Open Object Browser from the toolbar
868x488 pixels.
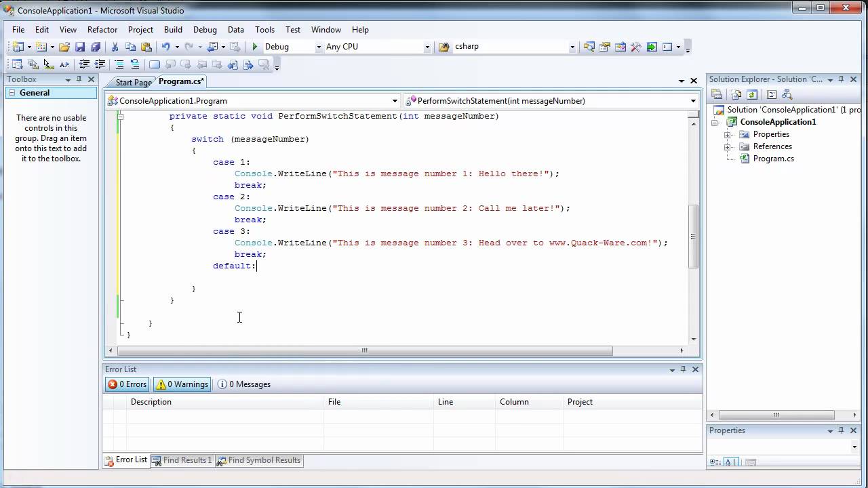pyautogui.click(x=620, y=47)
